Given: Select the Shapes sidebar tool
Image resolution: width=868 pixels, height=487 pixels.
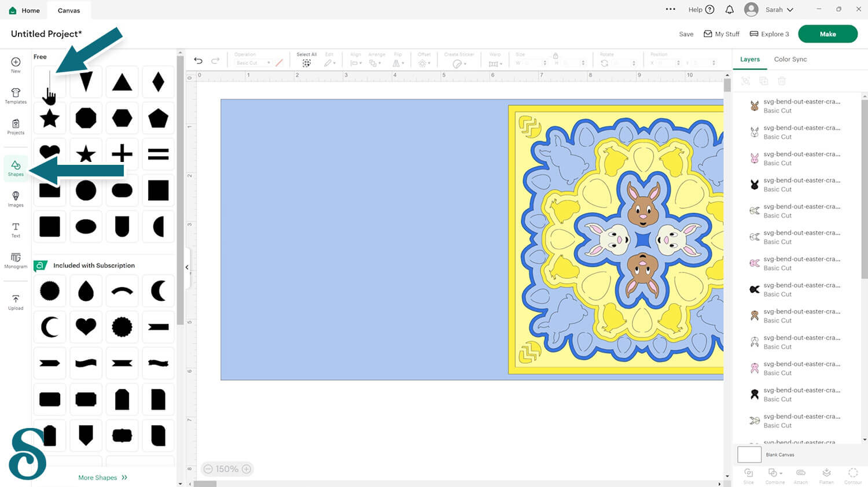Looking at the screenshot, I should 16,168.
